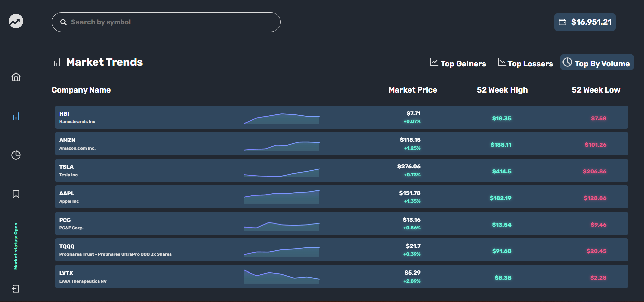Open the $16,951.21 balance button

tap(585, 22)
